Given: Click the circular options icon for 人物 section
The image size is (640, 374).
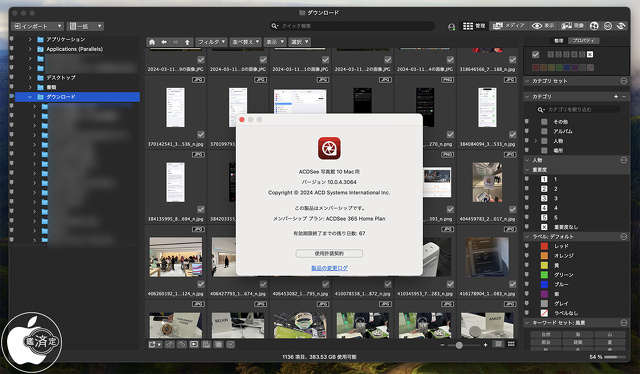Looking at the screenshot, I should pyautogui.click(x=624, y=160).
